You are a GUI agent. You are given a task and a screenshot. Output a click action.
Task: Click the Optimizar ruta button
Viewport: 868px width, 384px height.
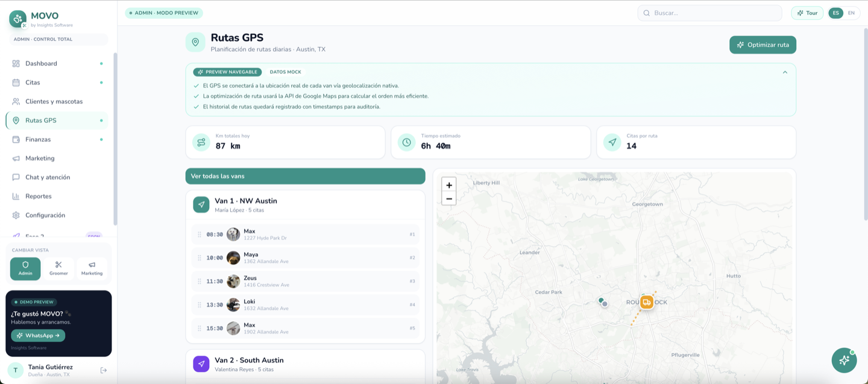(763, 45)
